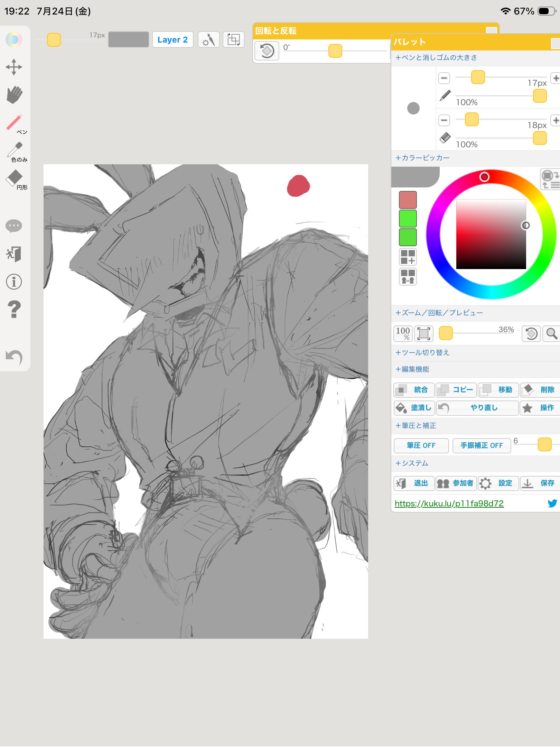Click 退出 leave button
560x747 pixels.
tap(414, 483)
